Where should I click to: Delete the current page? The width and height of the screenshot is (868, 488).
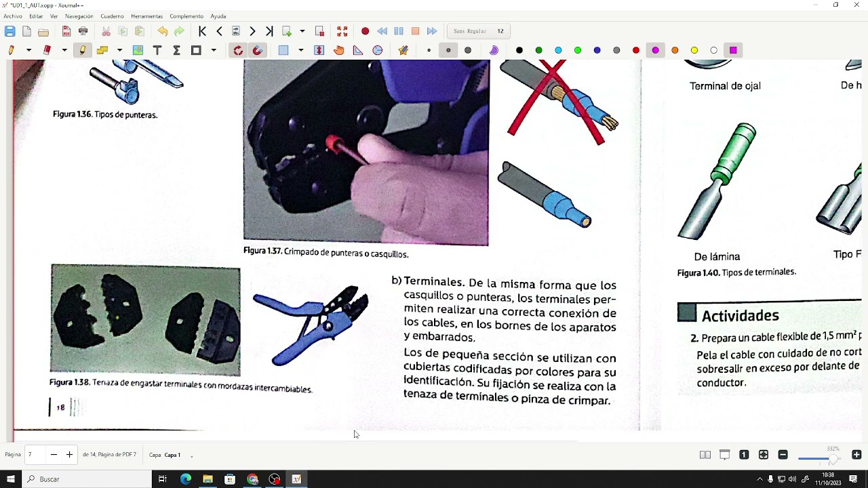pyautogui.click(x=320, y=31)
